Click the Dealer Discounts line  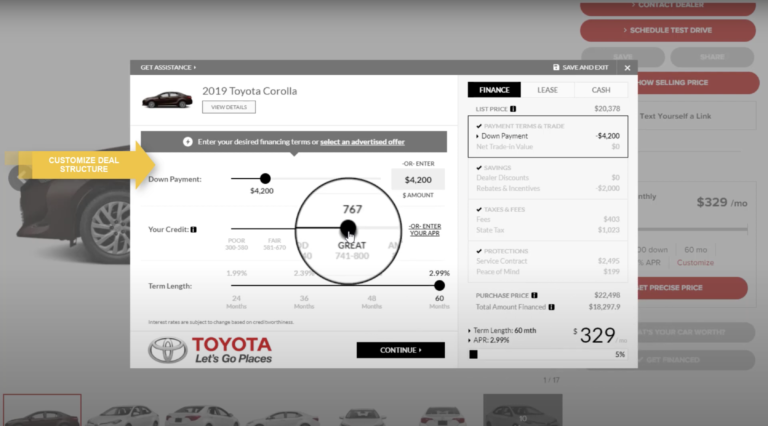[548, 178]
